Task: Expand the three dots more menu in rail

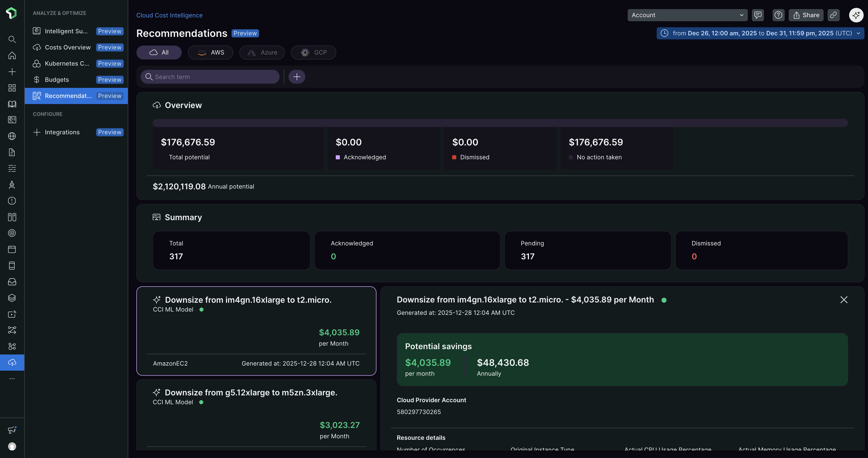Action: click(12, 379)
